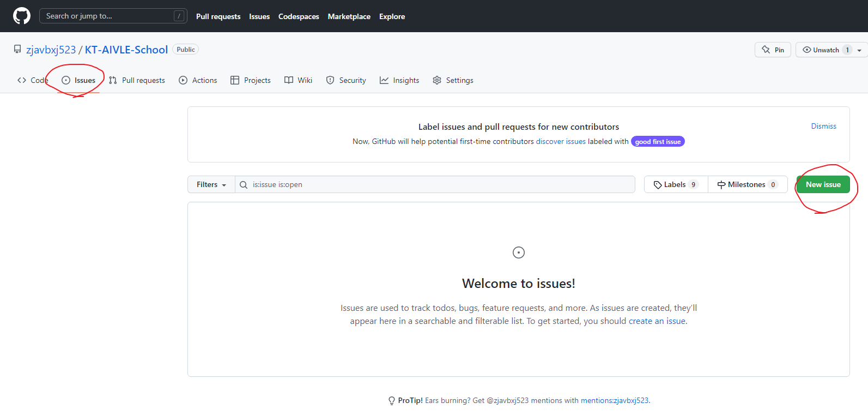Screen dimensions: 868x415
Task: Click the repository book icon beside zjavbxj523
Action: 17,50
